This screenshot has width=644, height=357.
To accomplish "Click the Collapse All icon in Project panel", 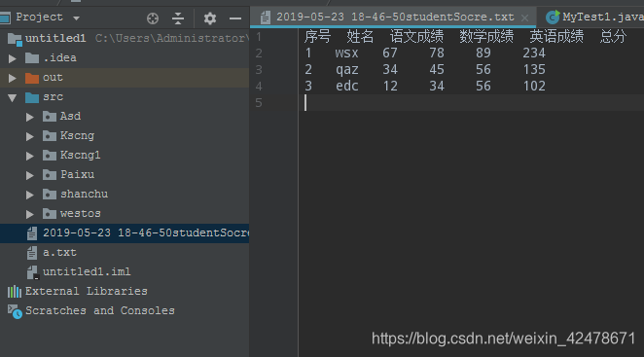I will [178, 18].
